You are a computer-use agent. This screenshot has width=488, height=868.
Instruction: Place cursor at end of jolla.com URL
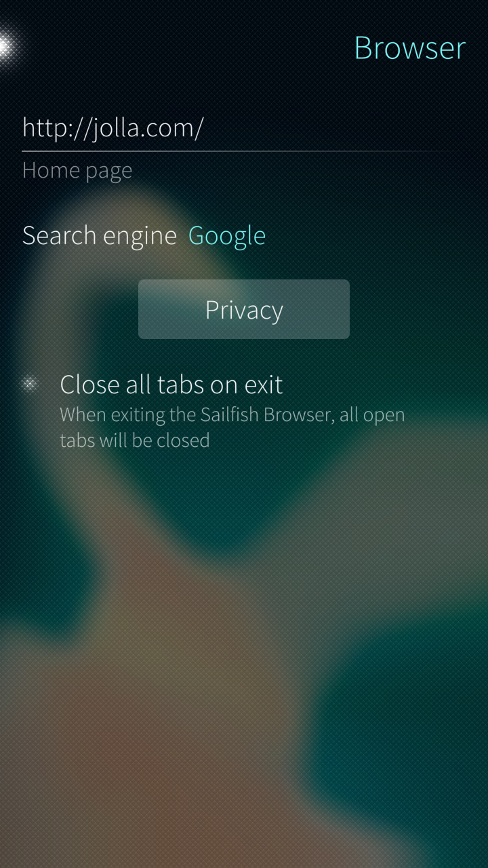tap(203, 127)
